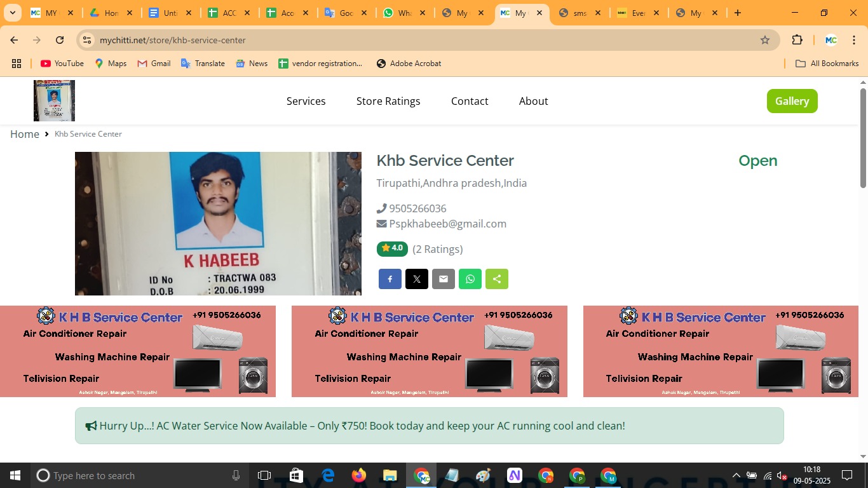Viewport: 868px width, 488px height.
Task: Open the All Bookmarks folder
Action: pyautogui.click(x=827, y=64)
